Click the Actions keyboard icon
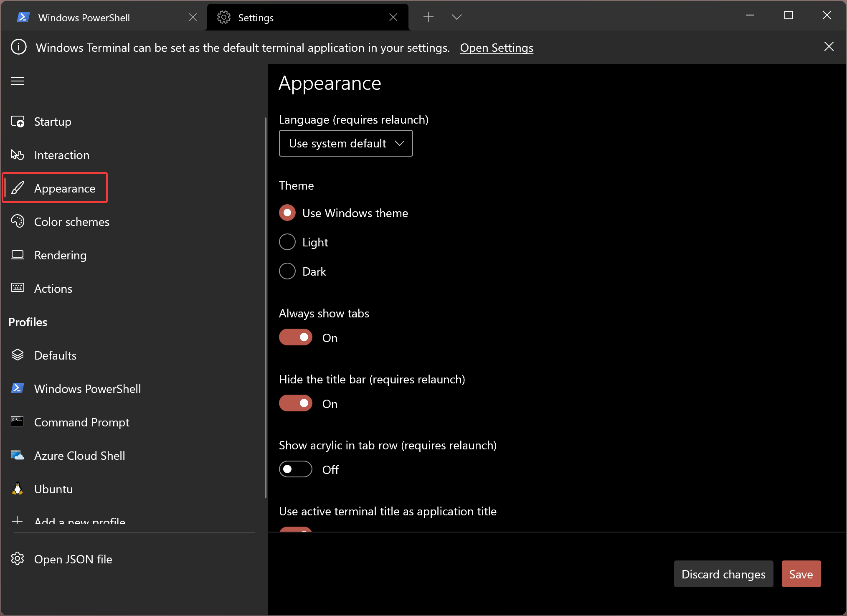 18,288
